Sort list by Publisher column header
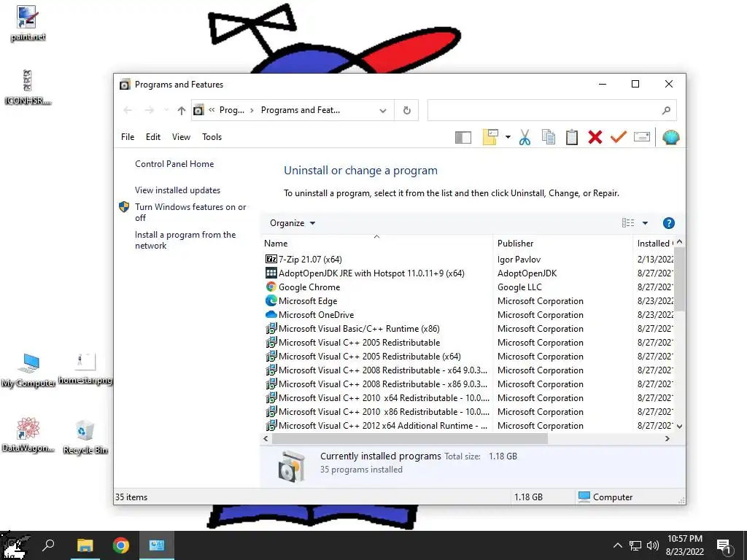The width and height of the screenshot is (747, 560). coord(562,244)
